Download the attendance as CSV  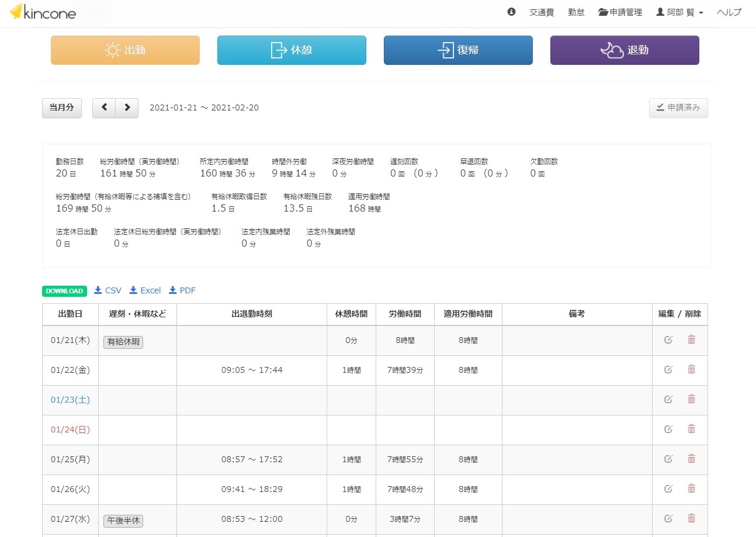(108, 290)
